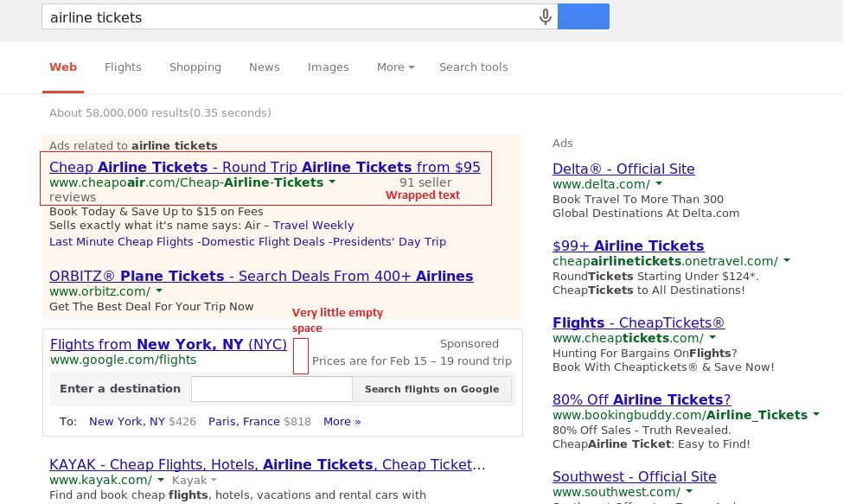Screen dimensions: 843x504
Task: Open the Delta Official Site ad link
Action: (623, 169)
